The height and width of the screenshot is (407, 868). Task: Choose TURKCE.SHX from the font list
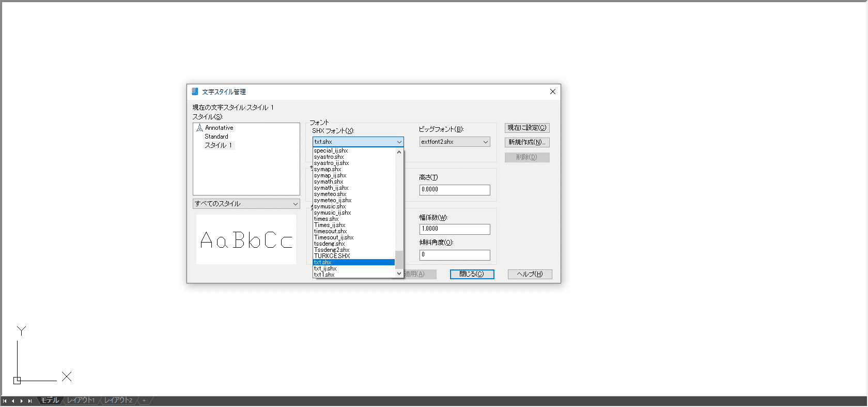tap(354, 256)
